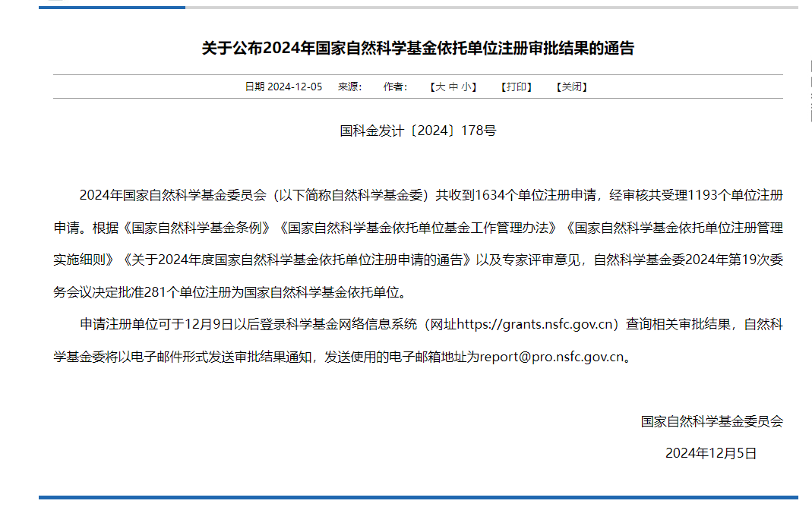Click the 国家自然科学基金委员会 signature line
The width and height of the screenshot is (812, 507).
(711, 422)
